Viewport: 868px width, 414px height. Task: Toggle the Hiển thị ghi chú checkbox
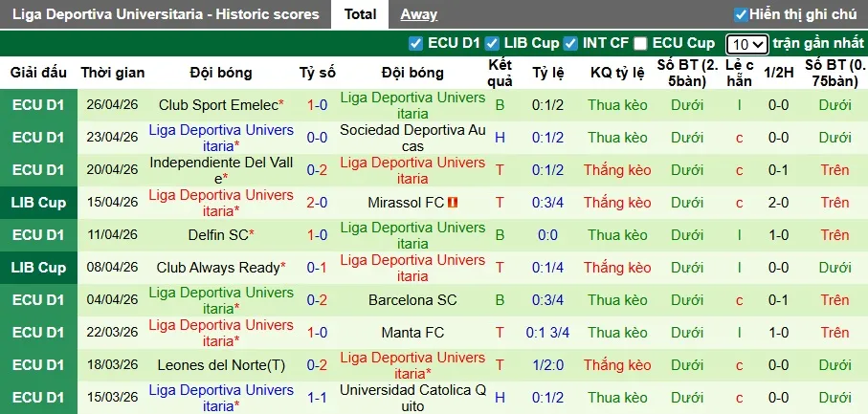point(741,14)
